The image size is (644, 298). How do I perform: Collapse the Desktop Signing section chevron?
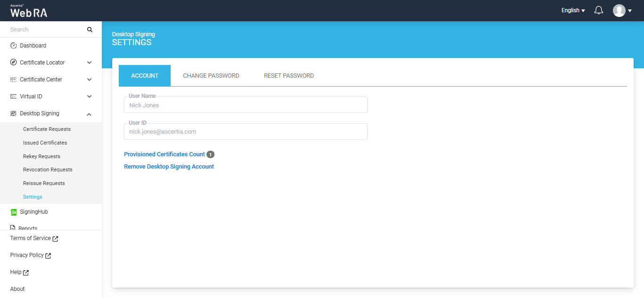click(x=89, y=114)
